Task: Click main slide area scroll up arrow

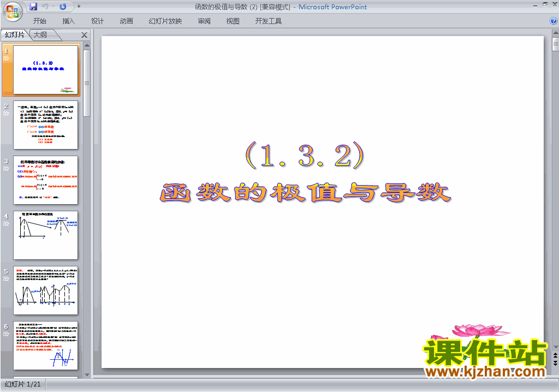Action: tap(555, 33)
